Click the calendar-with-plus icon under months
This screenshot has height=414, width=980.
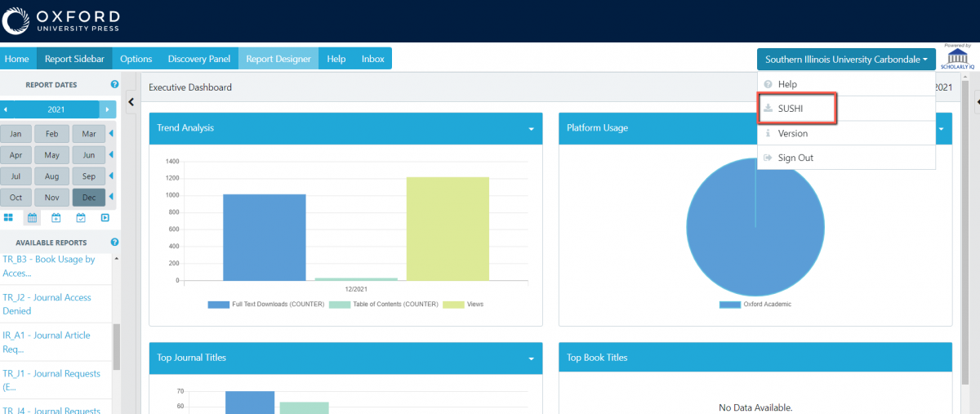[56, 218]
